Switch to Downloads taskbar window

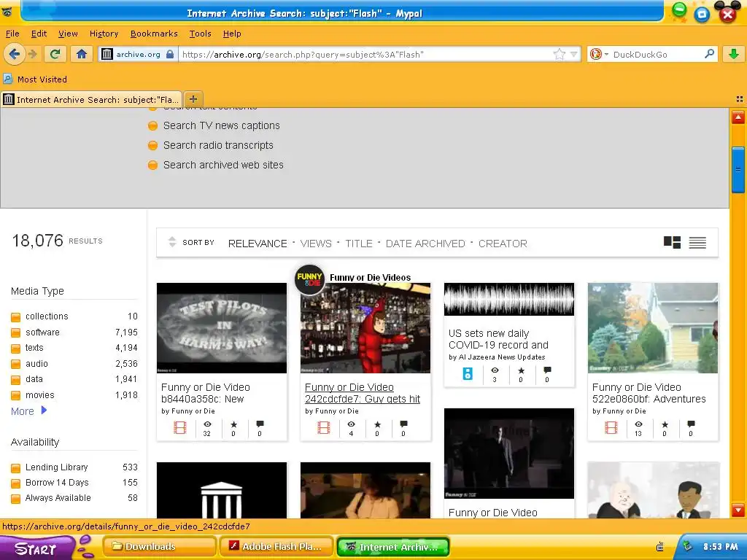point(159,547)
